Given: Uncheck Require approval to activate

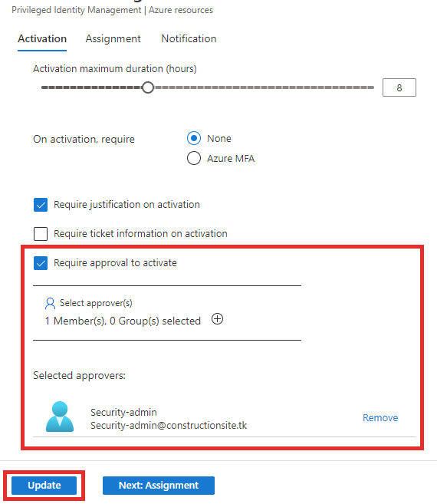Looking at the screenshot, I should 41,263.
